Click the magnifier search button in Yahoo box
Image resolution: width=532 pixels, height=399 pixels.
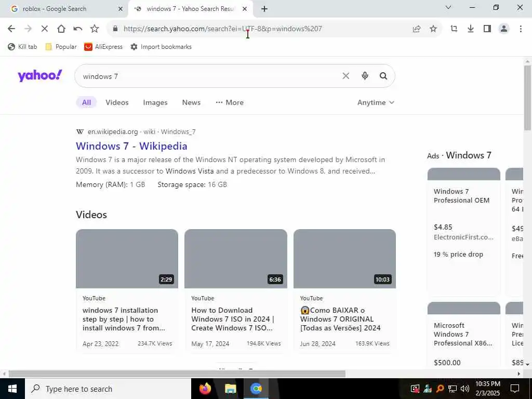click(x=383, y=76)
